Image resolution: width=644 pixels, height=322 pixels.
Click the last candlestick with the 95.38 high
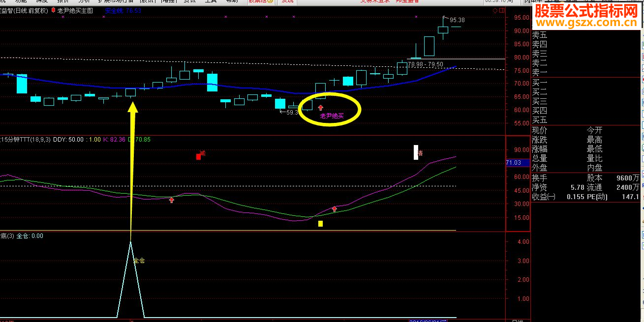[443, 28]
